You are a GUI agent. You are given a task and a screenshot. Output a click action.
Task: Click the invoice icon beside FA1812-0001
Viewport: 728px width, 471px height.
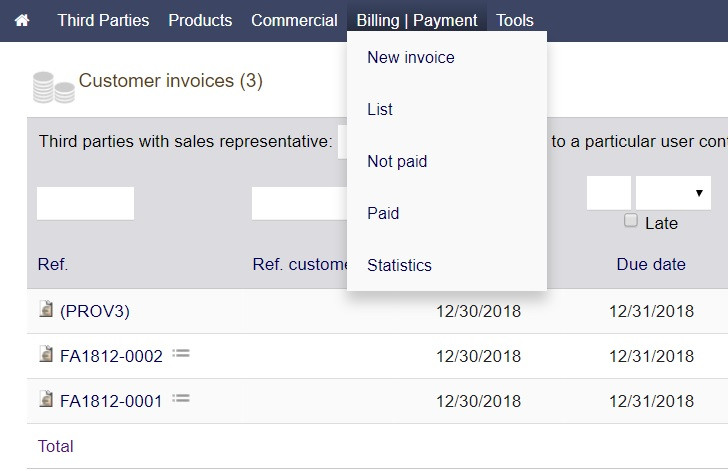[46, 400]
